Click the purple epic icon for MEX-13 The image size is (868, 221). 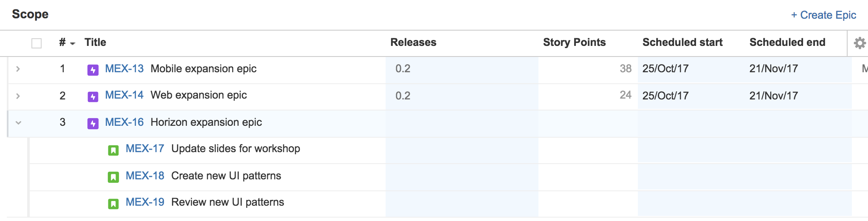tap(93, 70)
